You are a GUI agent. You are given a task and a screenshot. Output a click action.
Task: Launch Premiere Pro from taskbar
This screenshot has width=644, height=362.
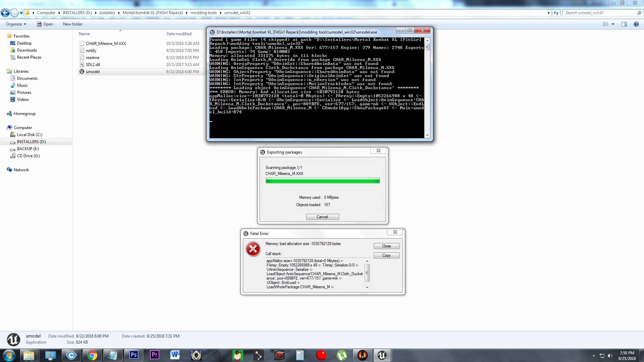(x=154, y=355)
